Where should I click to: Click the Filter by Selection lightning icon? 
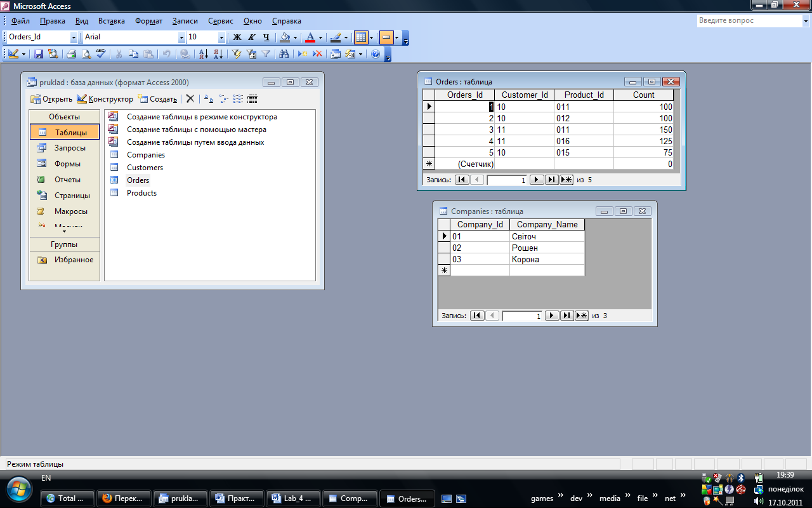pos(237,55)
